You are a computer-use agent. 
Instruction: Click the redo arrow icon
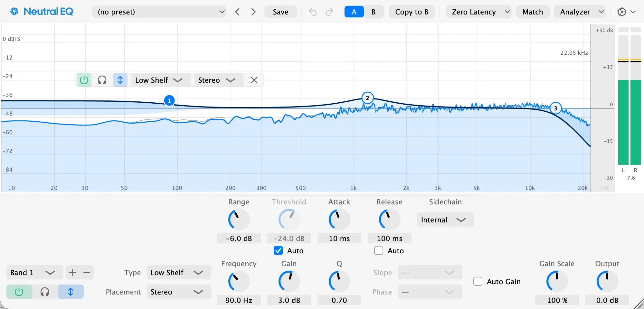tap(329, 12)
